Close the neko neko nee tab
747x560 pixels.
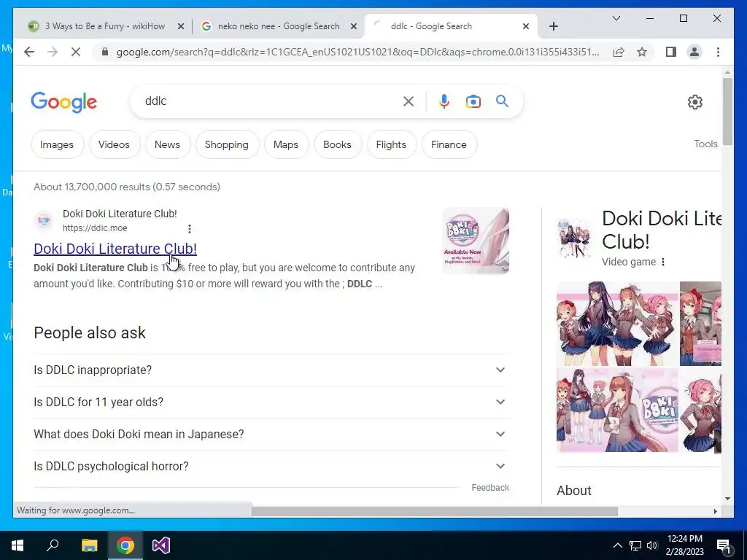coord(354,26)
